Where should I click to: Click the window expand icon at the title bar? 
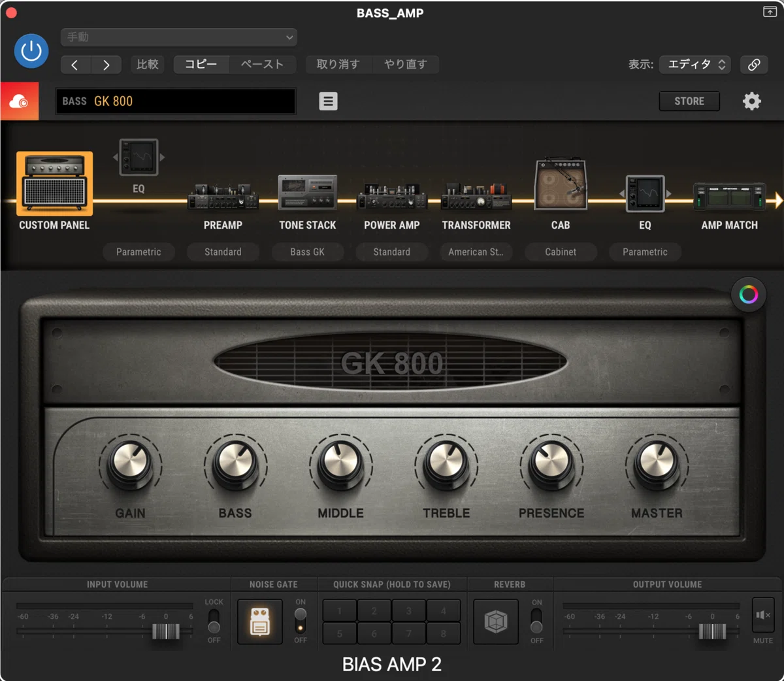[x=770, y=12]
